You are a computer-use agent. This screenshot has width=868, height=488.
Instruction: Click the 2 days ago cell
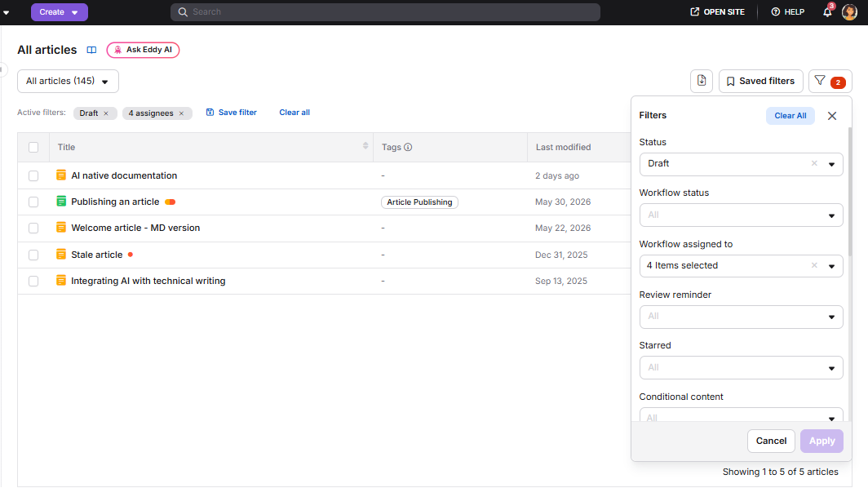tap(557, 175)
